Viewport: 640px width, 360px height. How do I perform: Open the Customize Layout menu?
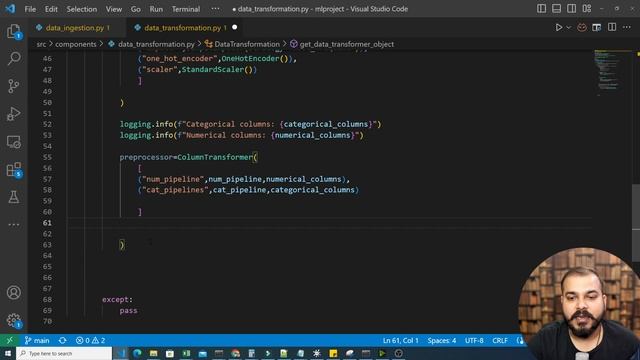tap(587, 9)
